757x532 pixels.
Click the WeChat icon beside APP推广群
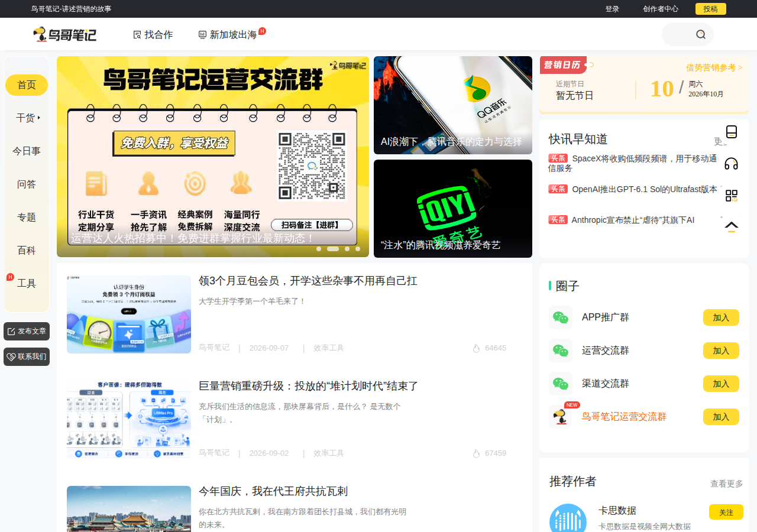[x=561, y=317]
